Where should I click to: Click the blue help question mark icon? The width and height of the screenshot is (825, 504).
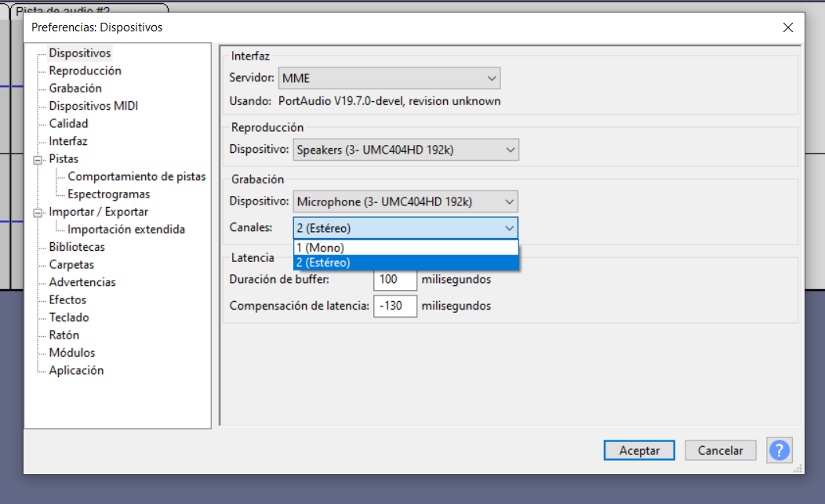pos(779,450)
